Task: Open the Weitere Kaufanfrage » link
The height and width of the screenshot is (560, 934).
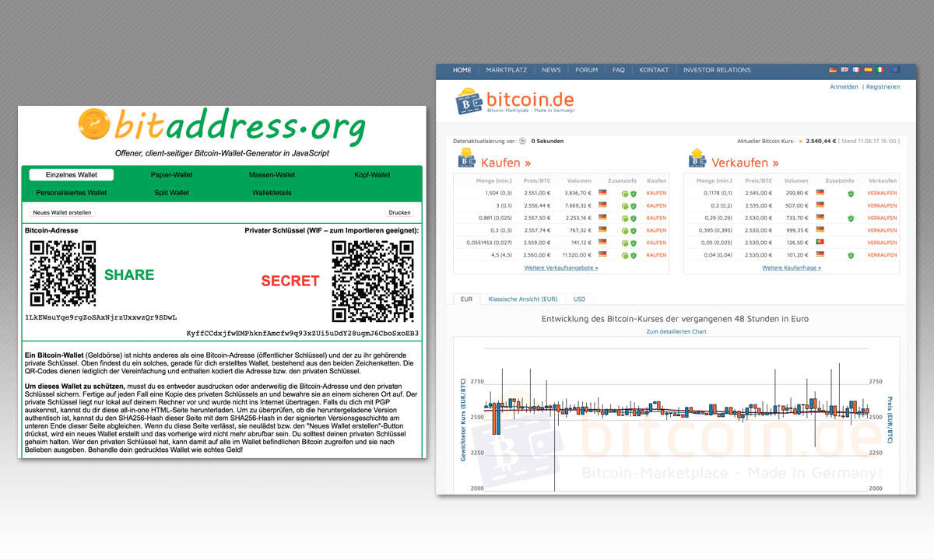Action: (x=792, y=268)
